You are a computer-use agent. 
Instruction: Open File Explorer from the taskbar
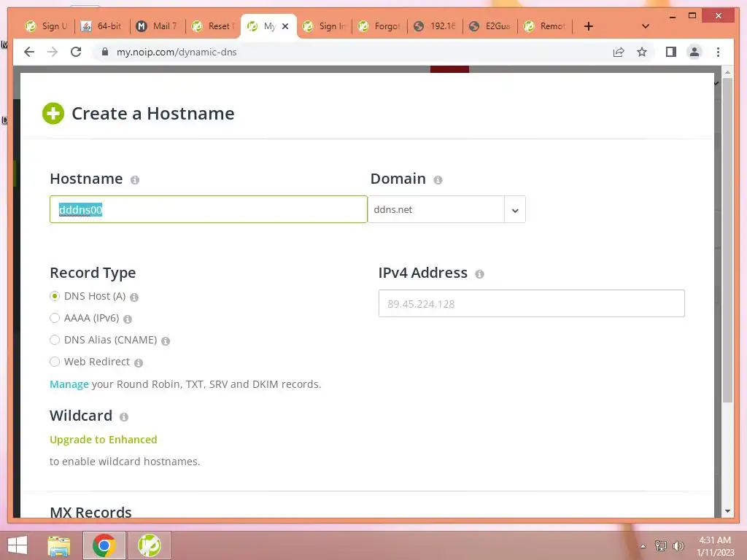click(x=58, y=545)
